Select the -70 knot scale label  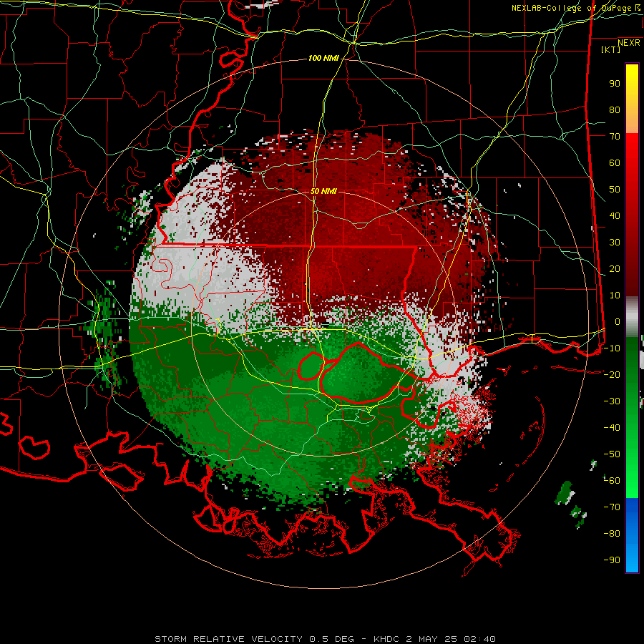tap(612, 507)
